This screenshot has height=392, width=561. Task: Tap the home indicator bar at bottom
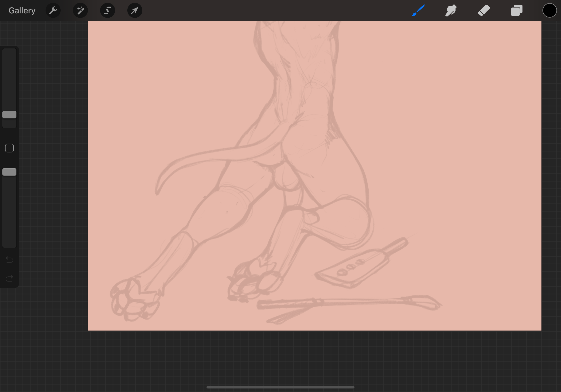pyautogui.click(x=280, y=387)
